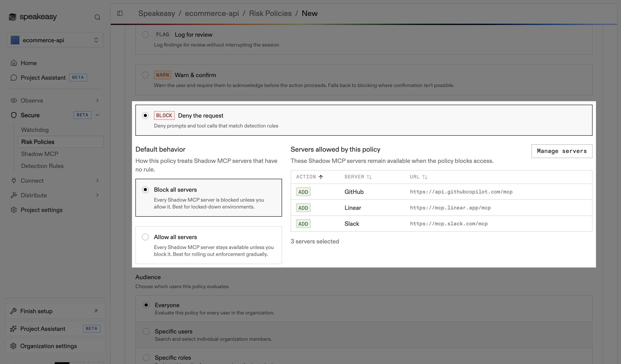This screenshot has width=621, height=364.
Task: Click Risk Policies breadcrumb link
Action: (270, 13)
